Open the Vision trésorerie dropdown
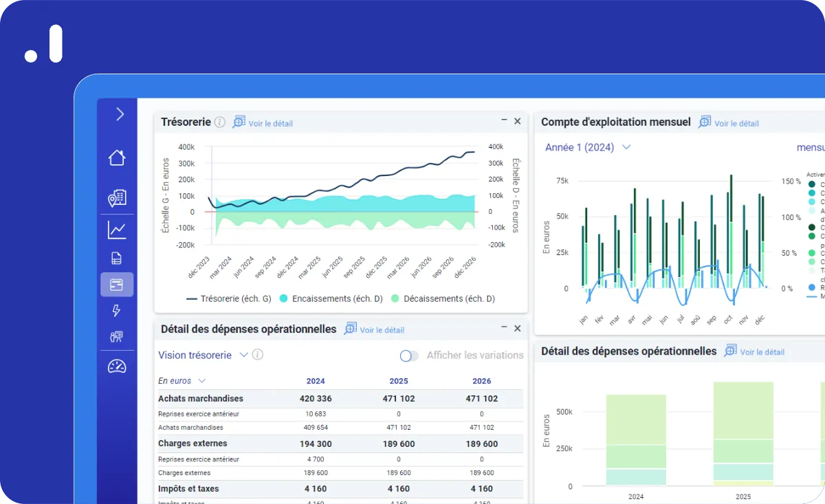 point(203,355)
